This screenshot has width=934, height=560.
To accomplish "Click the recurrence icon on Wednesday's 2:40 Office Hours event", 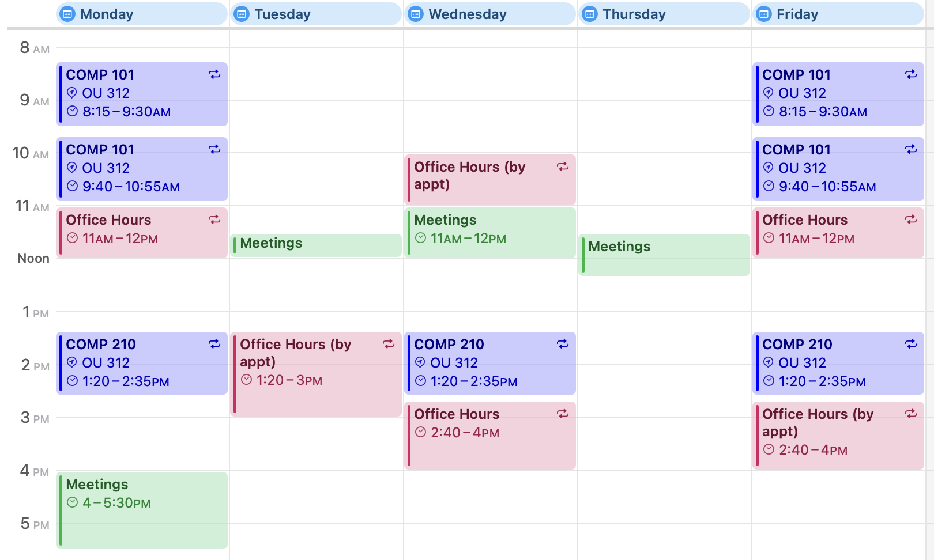I will [563, 414].
